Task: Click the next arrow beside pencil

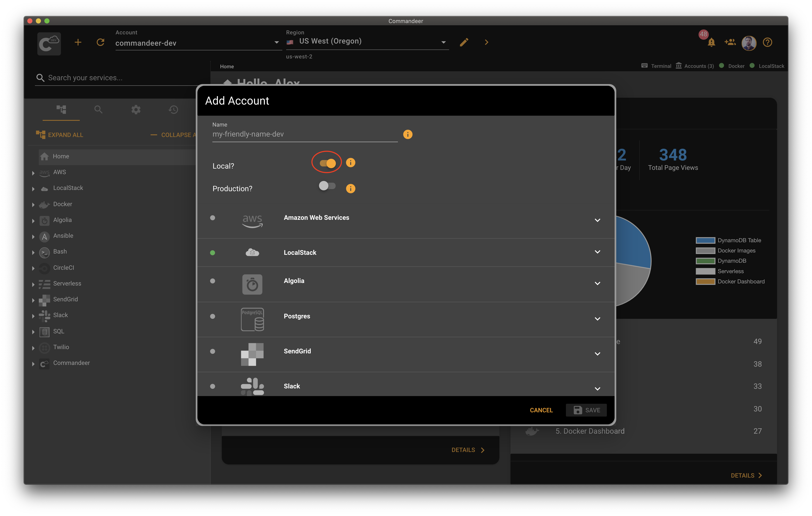Action: click(486, 42)
